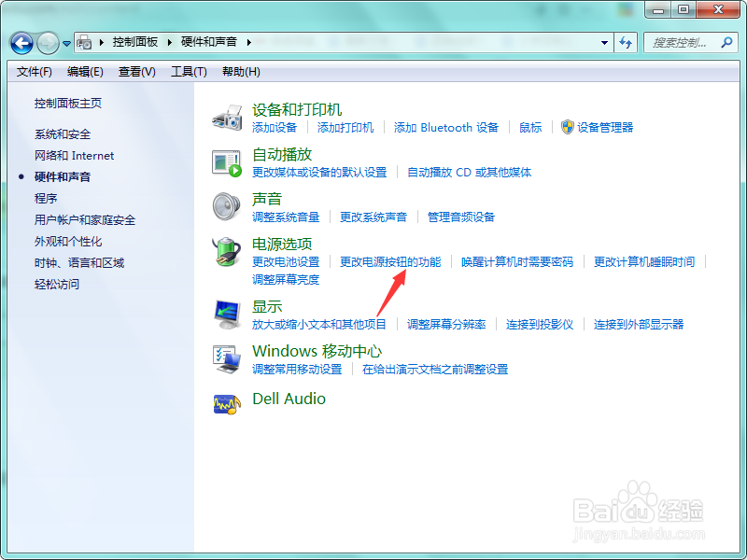Image resolution: width=747 pixels, height=560 pixels.
Task: Click the 唤醒计算机时需要密码 link
Action: pos(517,262)
